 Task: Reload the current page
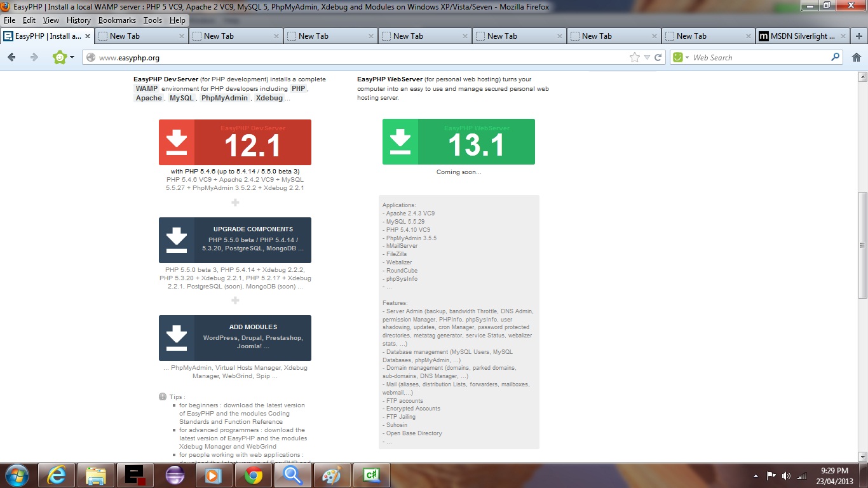[658, 57]
